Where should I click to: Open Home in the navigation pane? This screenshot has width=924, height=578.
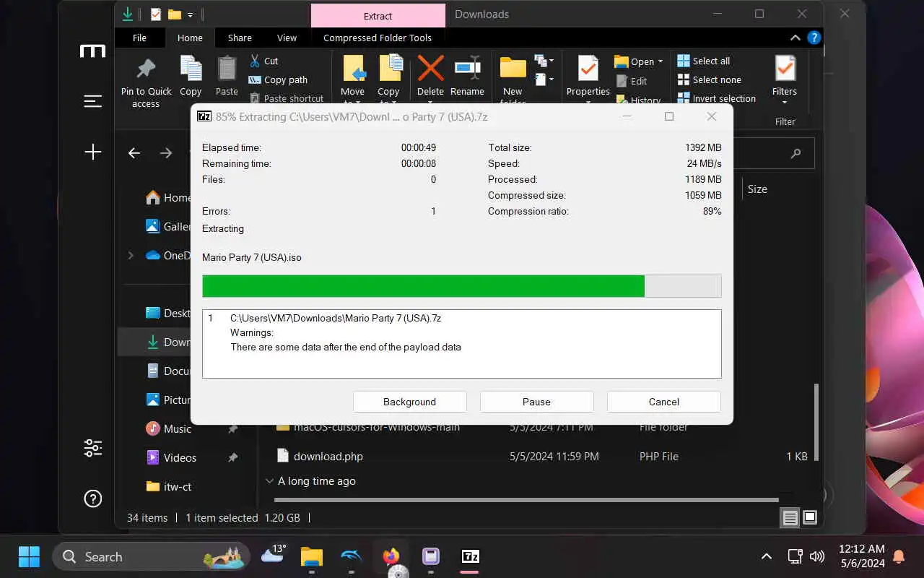[167, 197]
